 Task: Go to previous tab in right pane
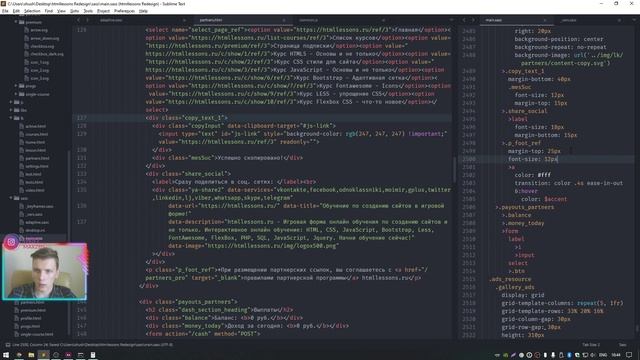[464, 20]
